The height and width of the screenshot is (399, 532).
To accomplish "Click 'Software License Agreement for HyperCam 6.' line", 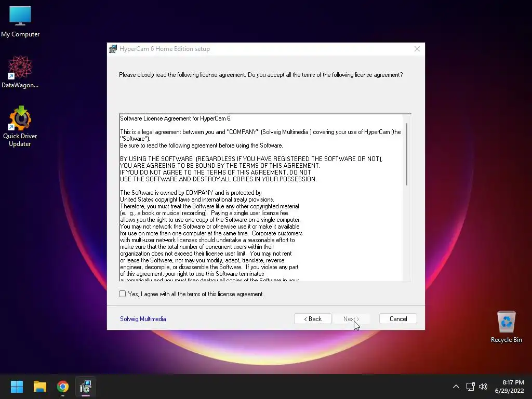I will [x=176, y=118].
